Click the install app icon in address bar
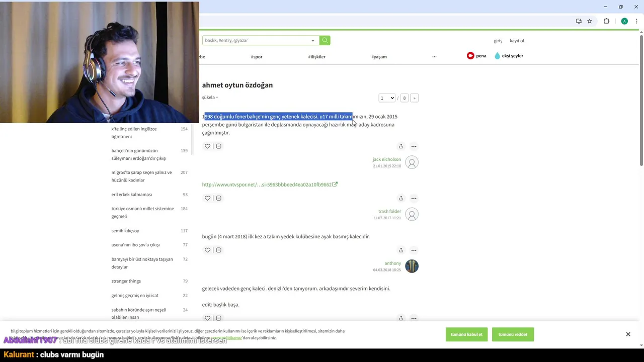Image resolution: width=644 pixels, height=362 pixels. pyautogui.click(x=579, y=21)
